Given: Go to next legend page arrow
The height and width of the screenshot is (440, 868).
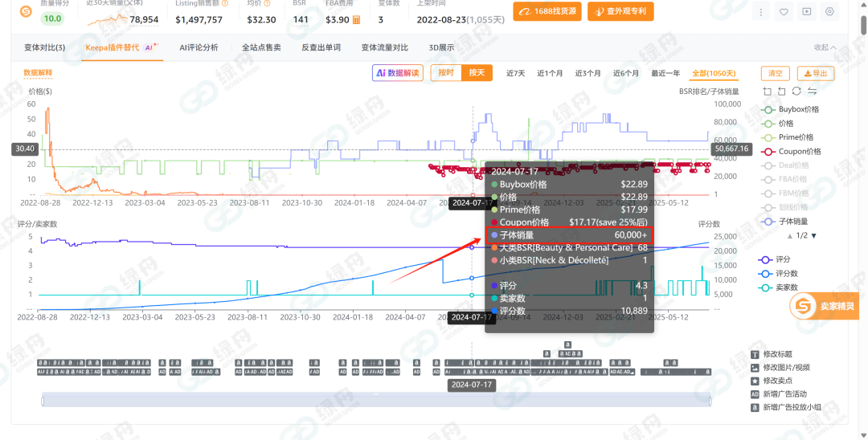Looking at the screenshot, I should (x=813, y=235).
